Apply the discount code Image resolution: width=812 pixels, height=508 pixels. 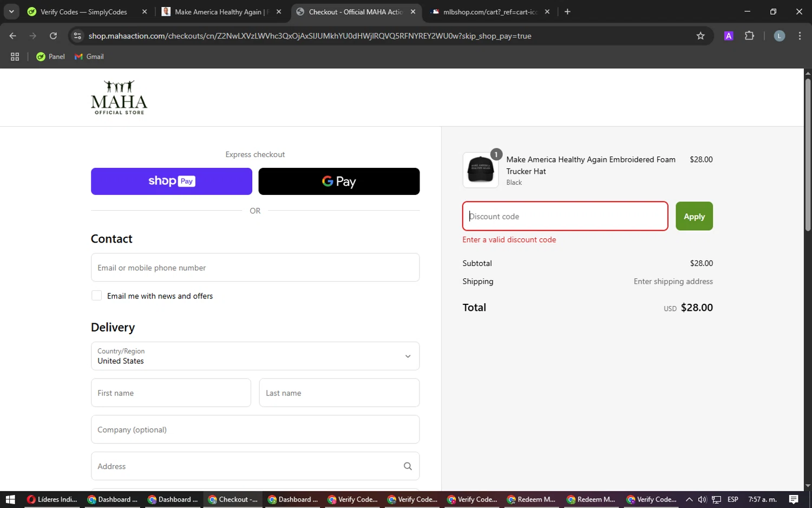[694, 216]
